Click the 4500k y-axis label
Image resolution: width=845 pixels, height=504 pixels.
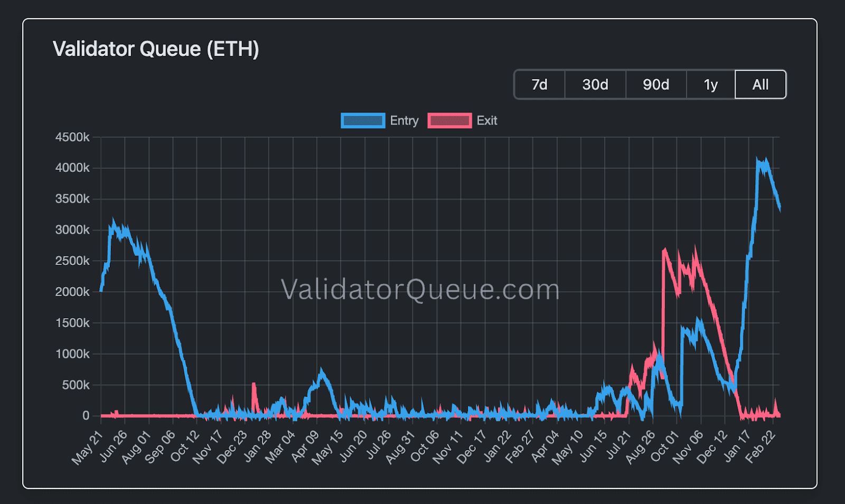pos(72,137)
